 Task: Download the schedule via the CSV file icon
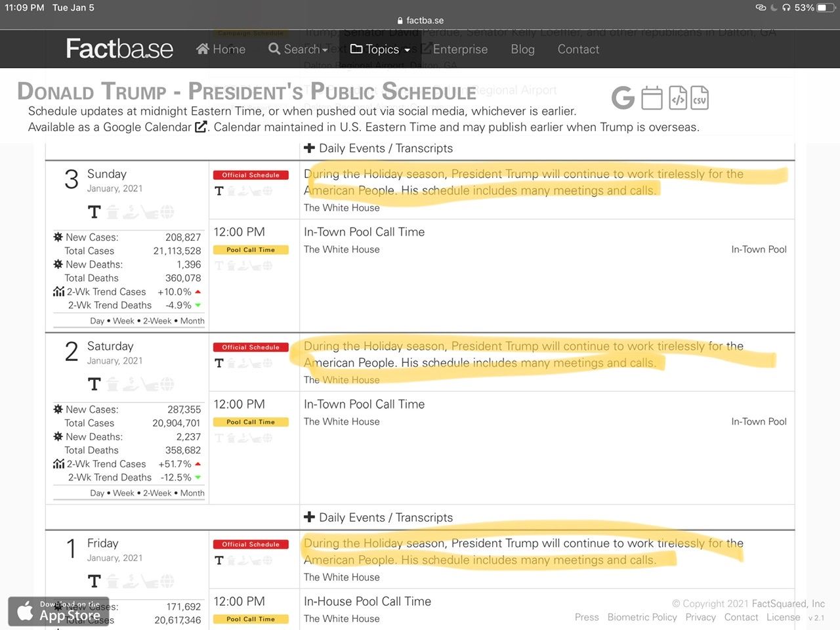click(x=700, y=98)
